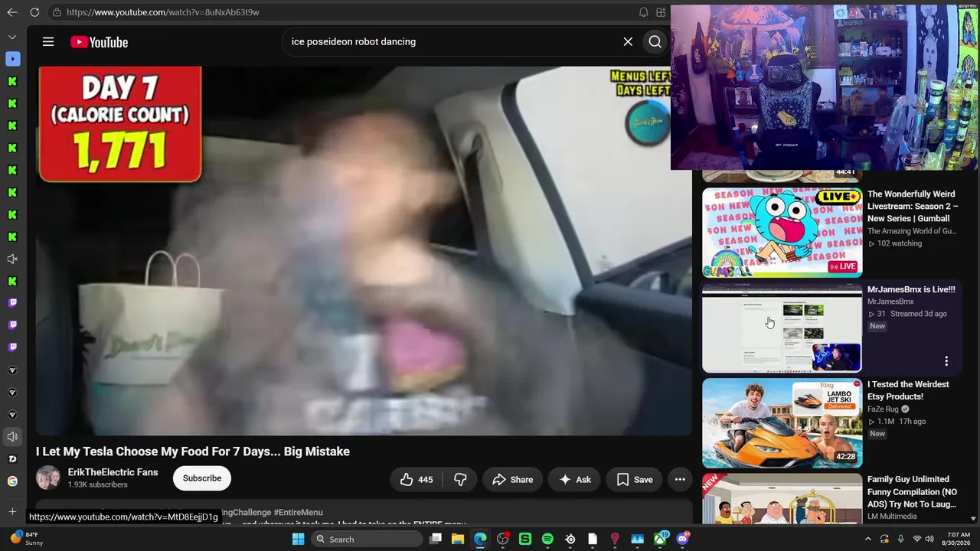Switch to the white D sidebar tab
The image size is (980, 551).
[12, 459]
